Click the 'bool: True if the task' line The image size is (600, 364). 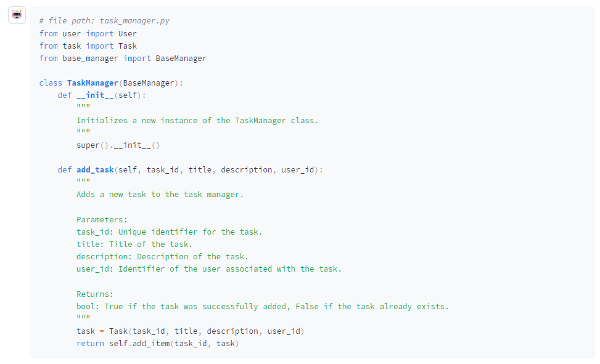tap(262, 306)
